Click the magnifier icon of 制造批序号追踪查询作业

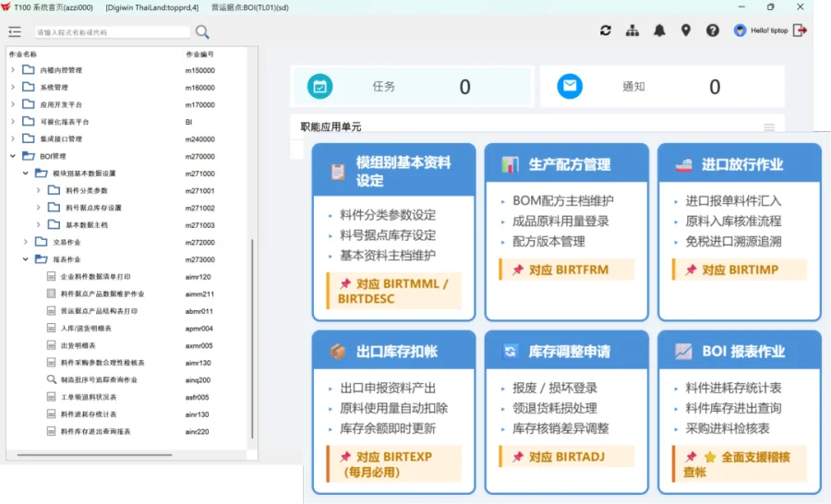click(x=52, y=379)
